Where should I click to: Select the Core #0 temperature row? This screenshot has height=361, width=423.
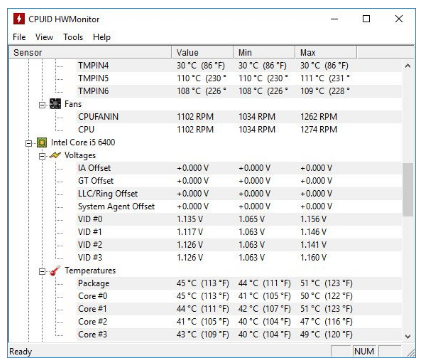[x=238, y=296]
